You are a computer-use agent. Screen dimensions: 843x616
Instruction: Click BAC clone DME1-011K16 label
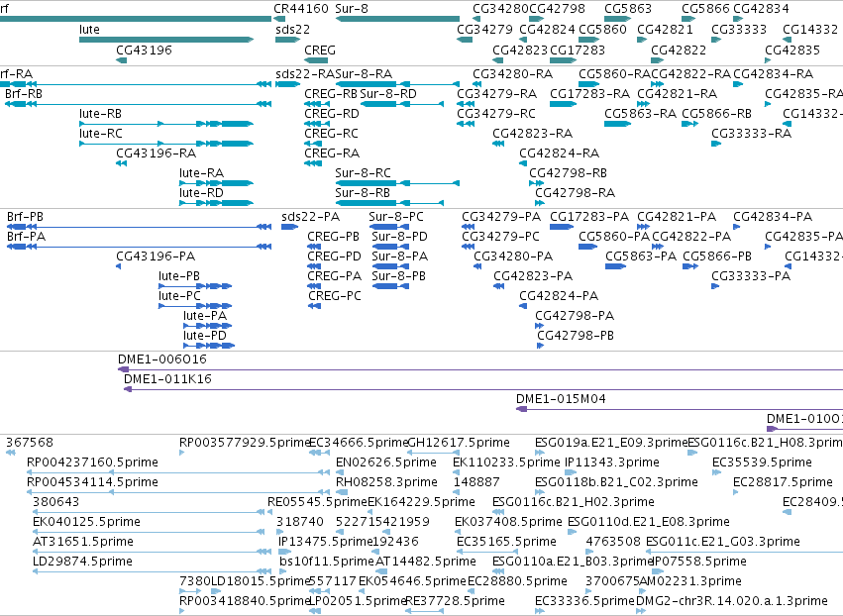(x=167, y=379)
